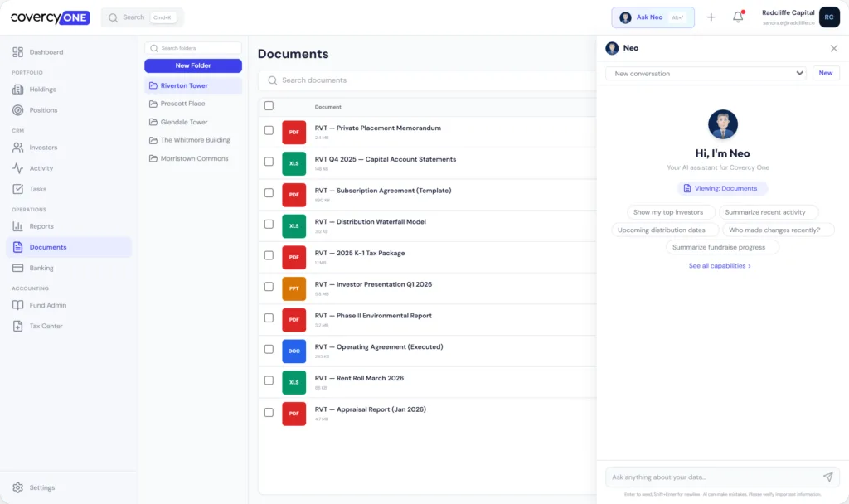
Task: Click the New Folder button
Action: coord(192,65)
